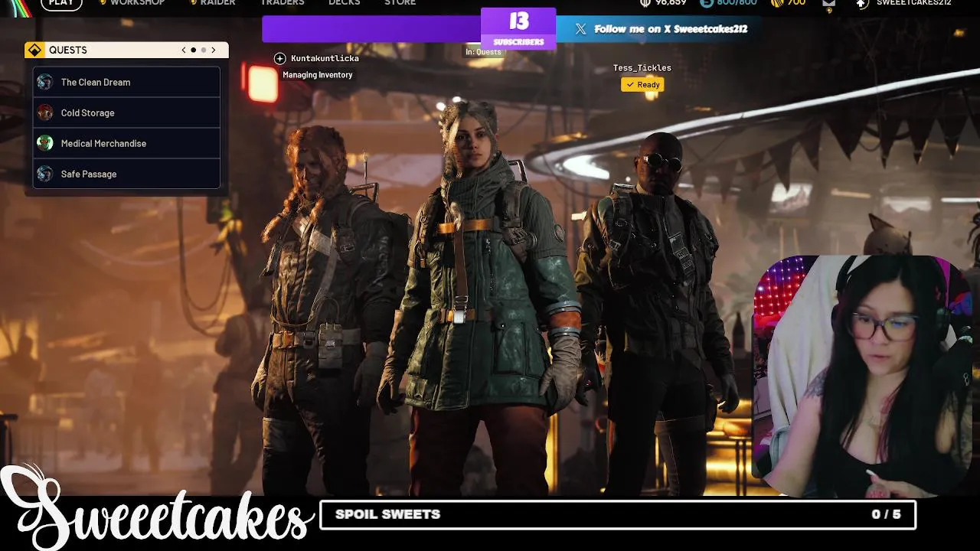Click the Kuntakuntlicka player name
980x551 pixels.
pos(325,58)
